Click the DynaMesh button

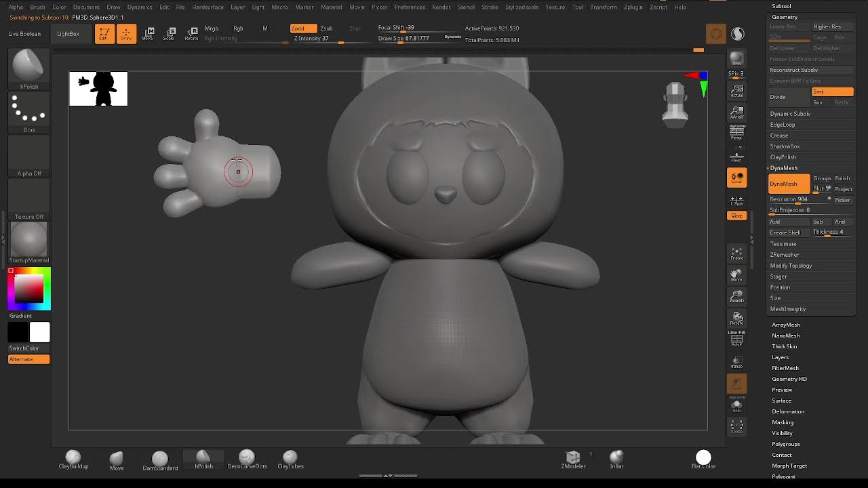(x=789, y=184)
